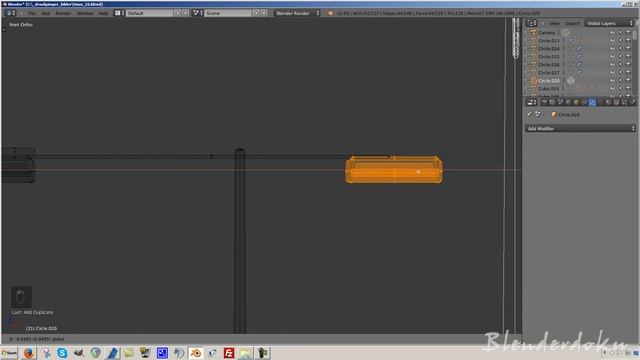Toggle selectability arrow for Circle.016
Image resolution: width=640 pixels, height=360 pixels.
coord(620,64)
